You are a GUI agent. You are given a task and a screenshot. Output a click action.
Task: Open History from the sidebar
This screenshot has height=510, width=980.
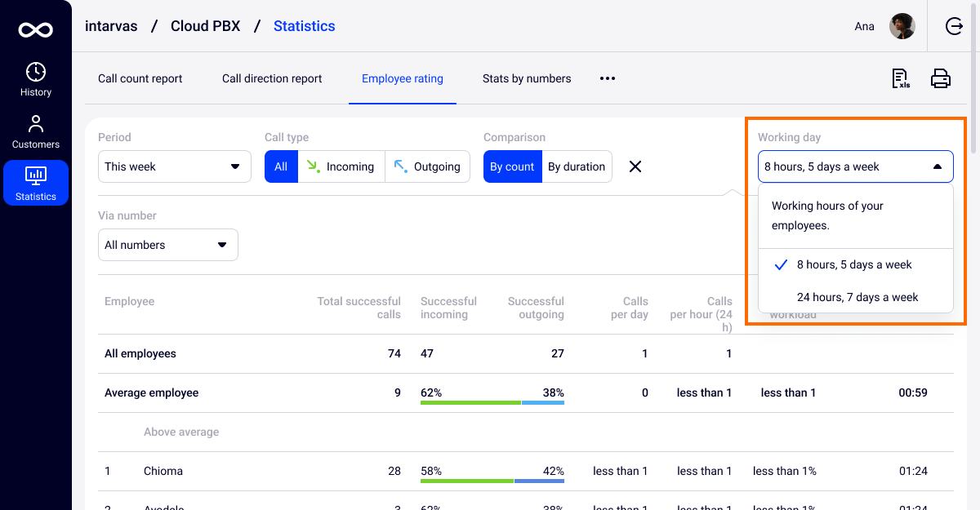(x=35, y=80)
